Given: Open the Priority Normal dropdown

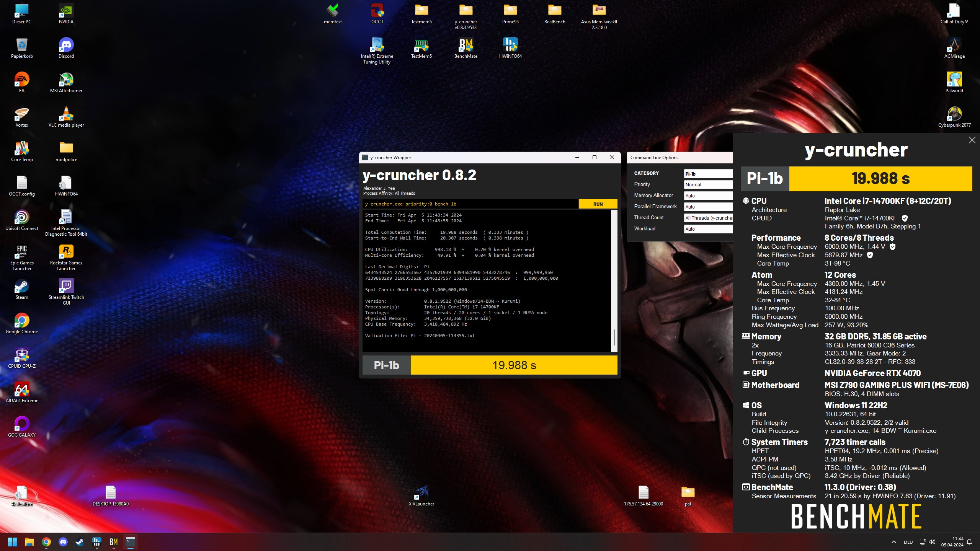Looking at the screenshot, I should (708, 185).
